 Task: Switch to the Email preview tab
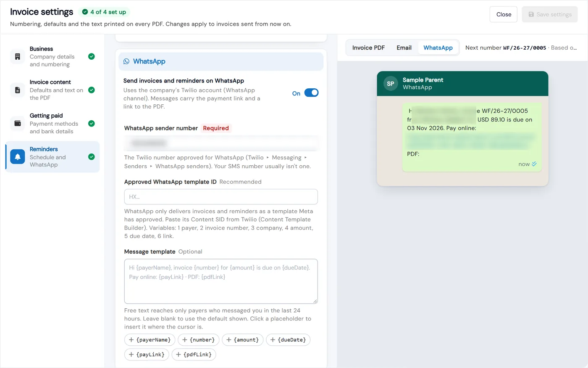pyautogui.click(x=404, y=48)
